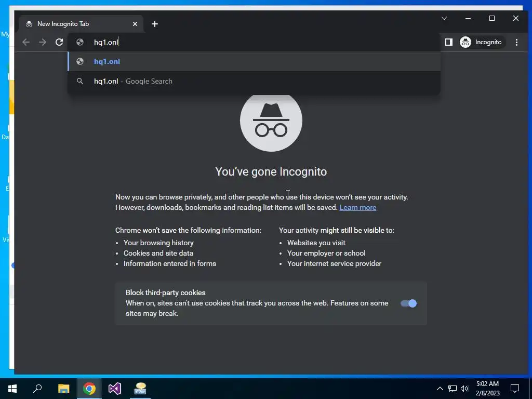
Task: Open the Windows Start menu
Action: point(12,389)
